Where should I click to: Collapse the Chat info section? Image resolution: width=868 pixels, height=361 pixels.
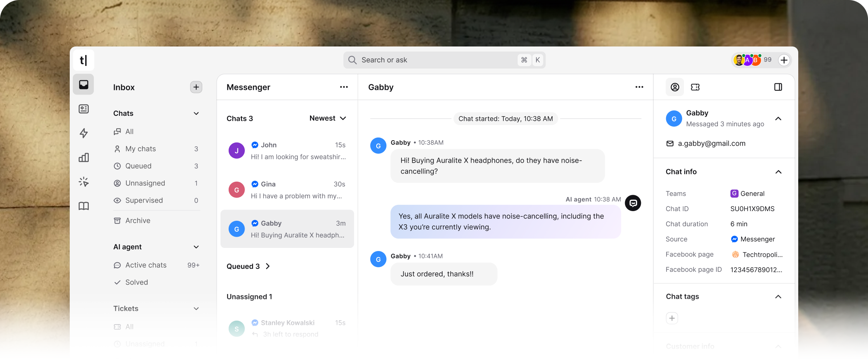[778, 172]
